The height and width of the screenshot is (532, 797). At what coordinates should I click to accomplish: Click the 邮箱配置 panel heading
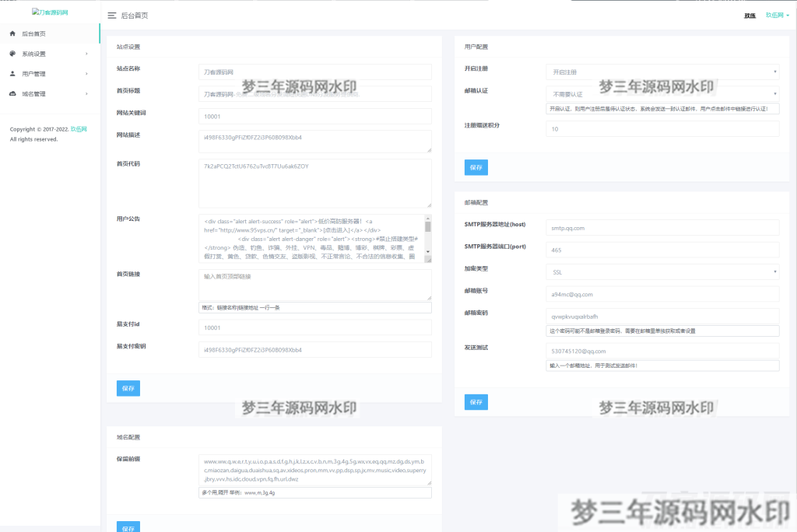pos(476,202)
